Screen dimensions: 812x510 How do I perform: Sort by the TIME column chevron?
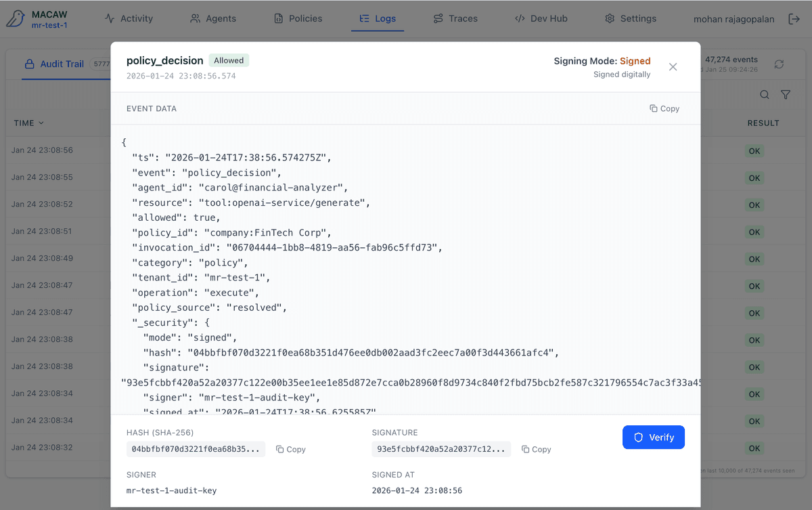point(41,123)
